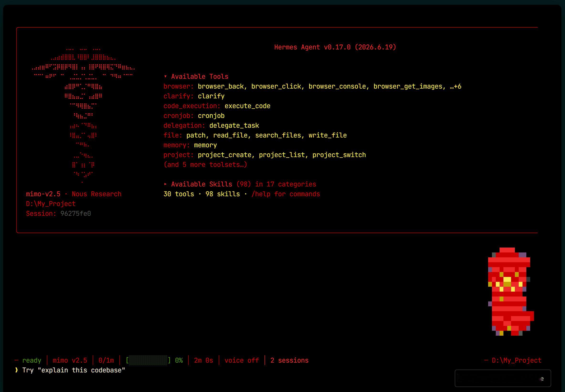Click the D:\My_Project path in status bar
The height and width of the screenshot is (392, 565).
tap(517, 360)
